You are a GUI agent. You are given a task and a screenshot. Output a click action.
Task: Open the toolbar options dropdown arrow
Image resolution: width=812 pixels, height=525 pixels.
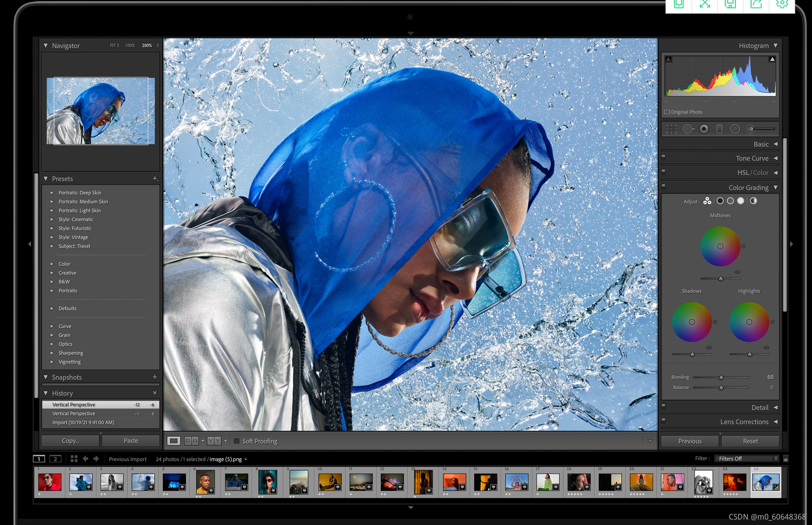tap(650, 441)
